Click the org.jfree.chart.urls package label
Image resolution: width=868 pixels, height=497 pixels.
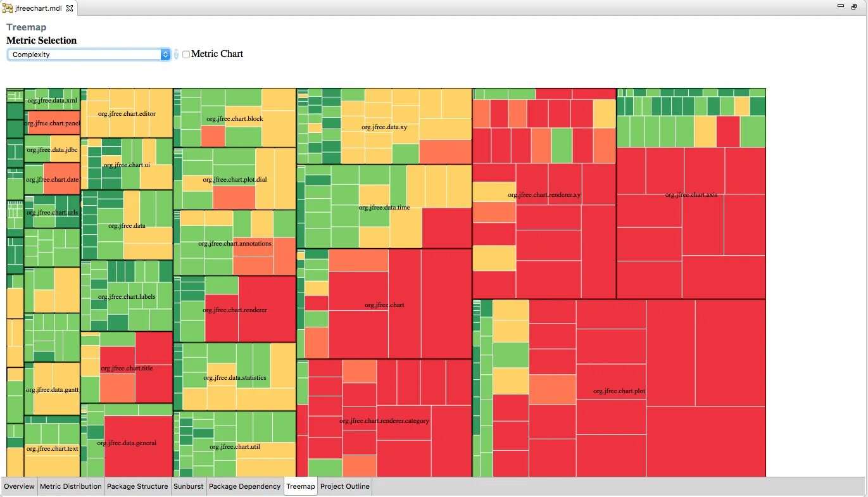click(x=53, y=213)
